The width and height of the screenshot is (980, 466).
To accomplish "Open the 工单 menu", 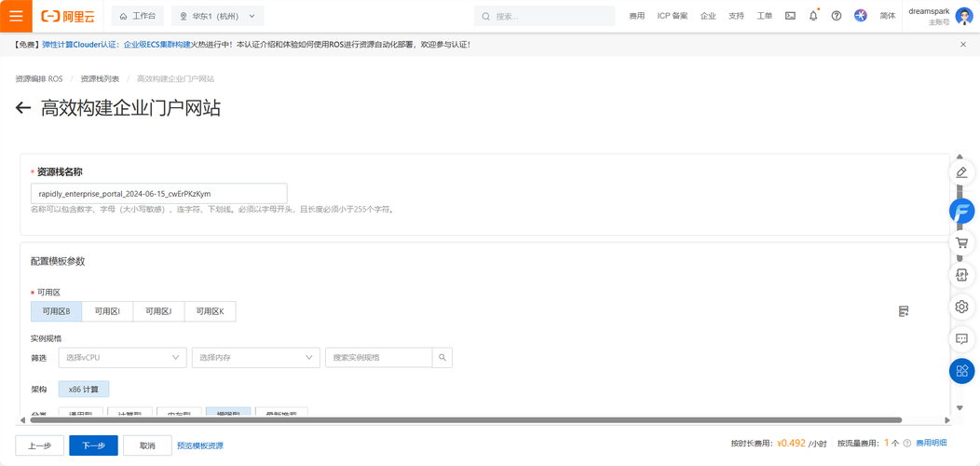I will 764,16.
